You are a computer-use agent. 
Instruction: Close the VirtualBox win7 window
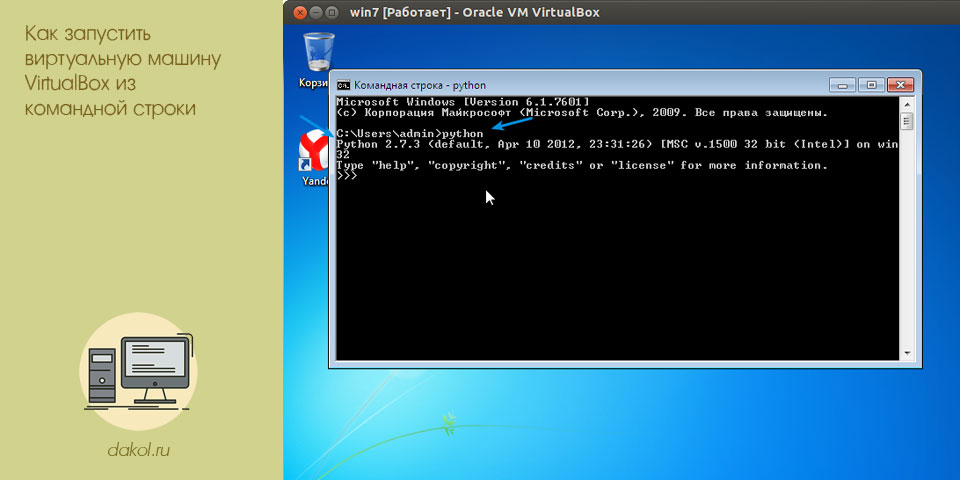tap(300, 12)
